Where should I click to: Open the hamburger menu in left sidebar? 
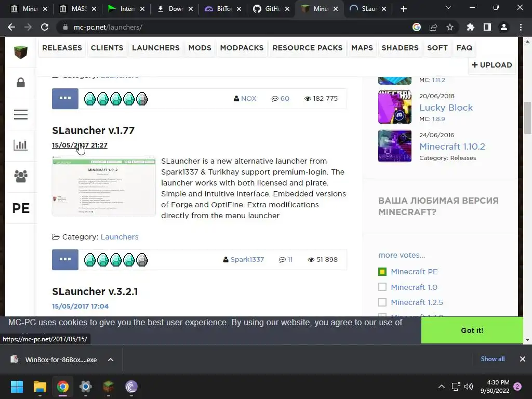(x=21, y=114)
